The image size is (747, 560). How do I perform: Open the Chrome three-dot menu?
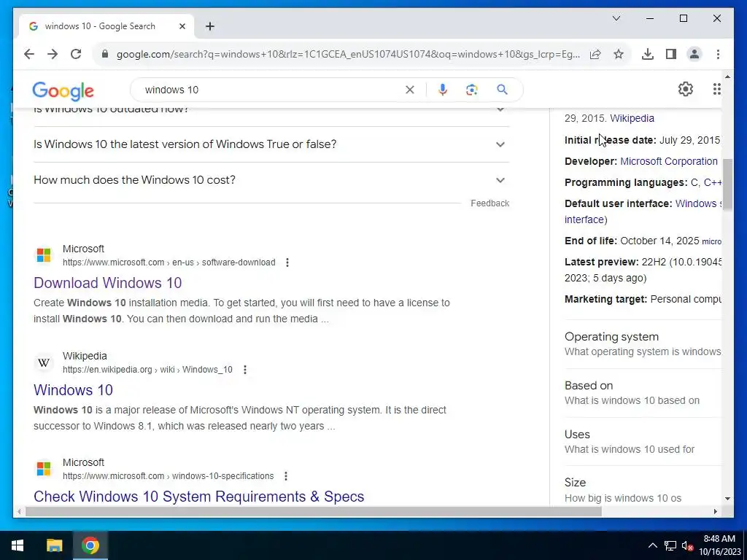(x=718, y=54)
